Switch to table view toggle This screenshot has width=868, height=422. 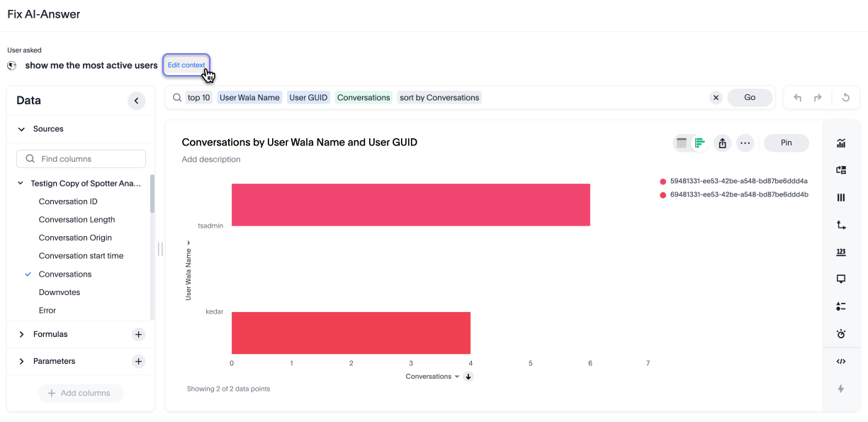[x=682, y=143]
